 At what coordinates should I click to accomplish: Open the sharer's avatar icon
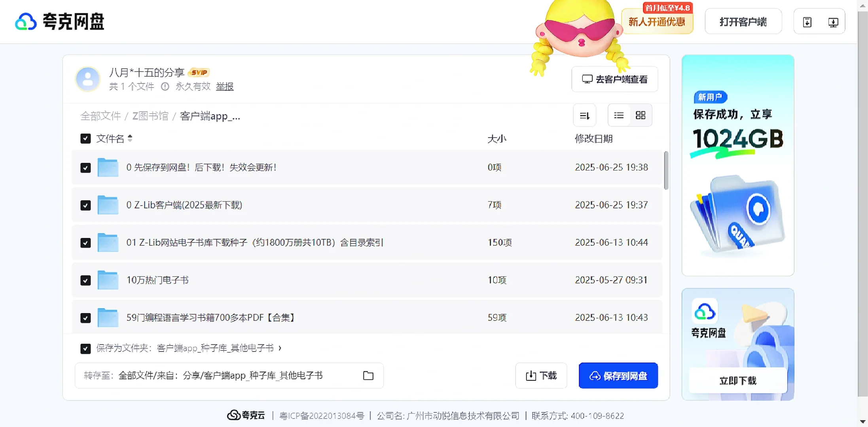pos(87,79)
